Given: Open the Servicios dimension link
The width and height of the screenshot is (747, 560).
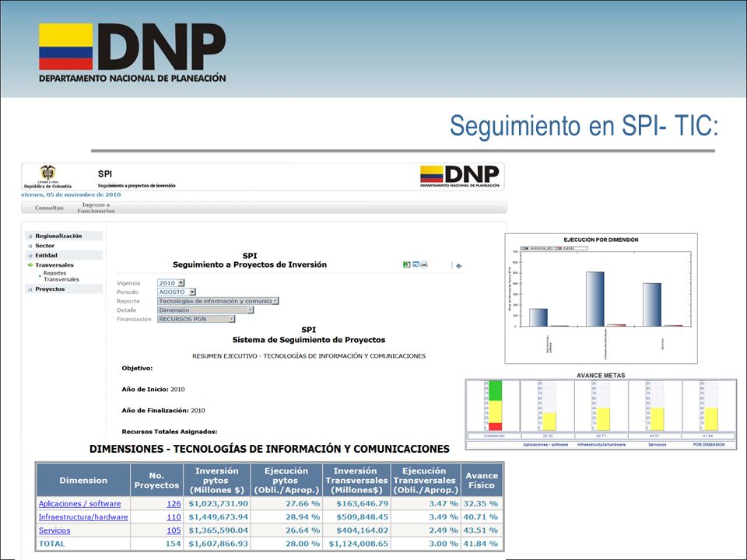Looking at the screenshot, I should tap(54, 530).
